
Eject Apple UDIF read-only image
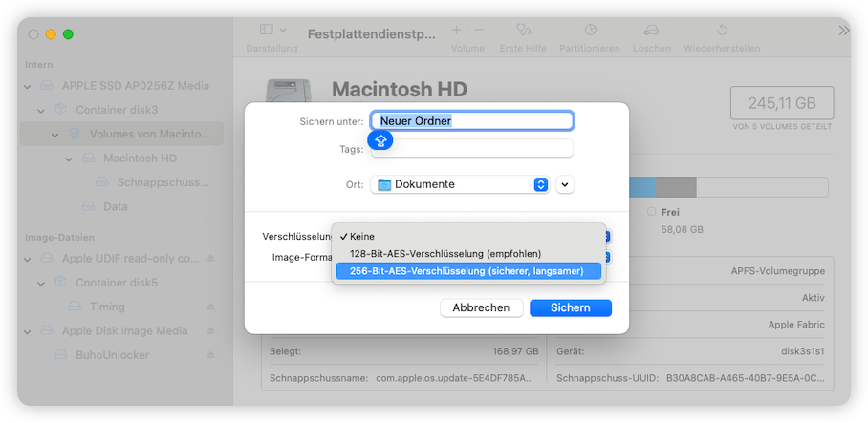(210, 258)
